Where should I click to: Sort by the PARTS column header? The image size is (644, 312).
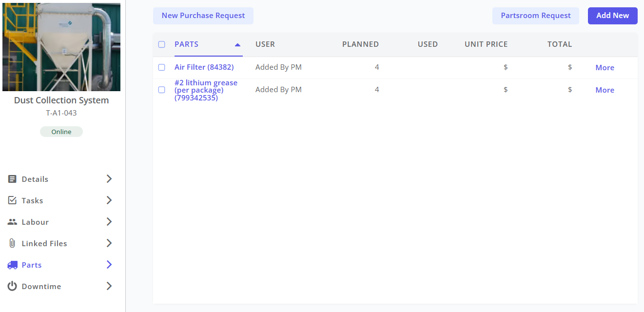pyautogui.click(x=186, y=44)
